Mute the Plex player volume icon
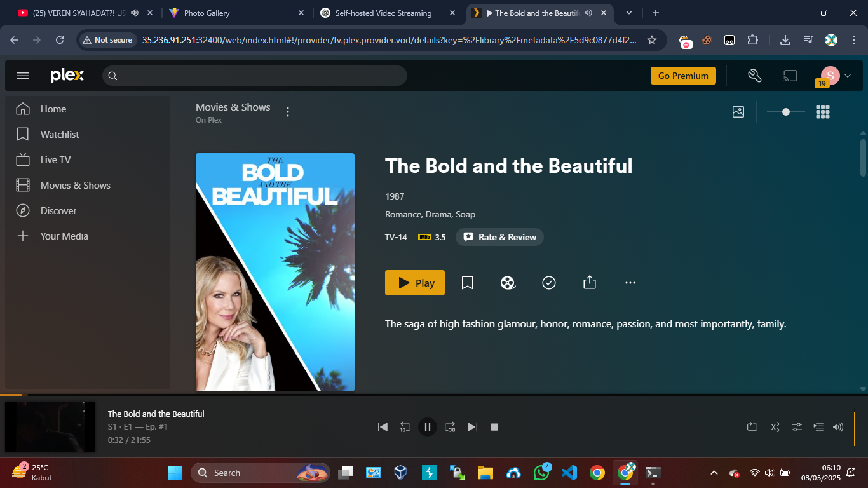The height and width of the screenshot is (488, 868). click(x=838, y=427)
